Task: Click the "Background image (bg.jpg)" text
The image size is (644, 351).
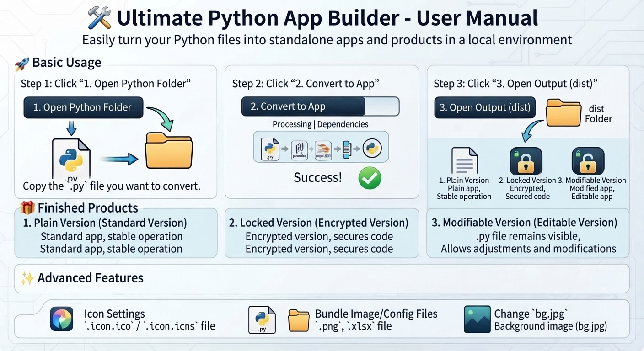Action: click(551, 326)
